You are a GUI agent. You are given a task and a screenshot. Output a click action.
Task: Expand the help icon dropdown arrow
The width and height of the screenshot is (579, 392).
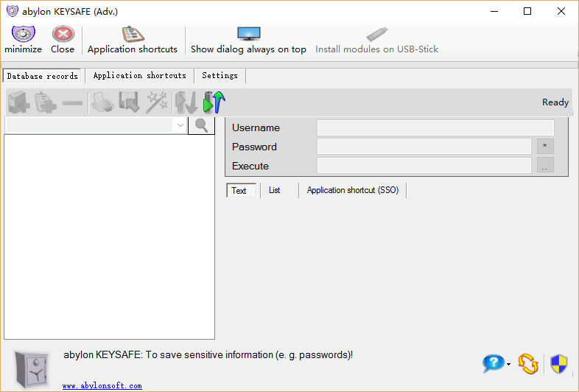click(508, 364)
